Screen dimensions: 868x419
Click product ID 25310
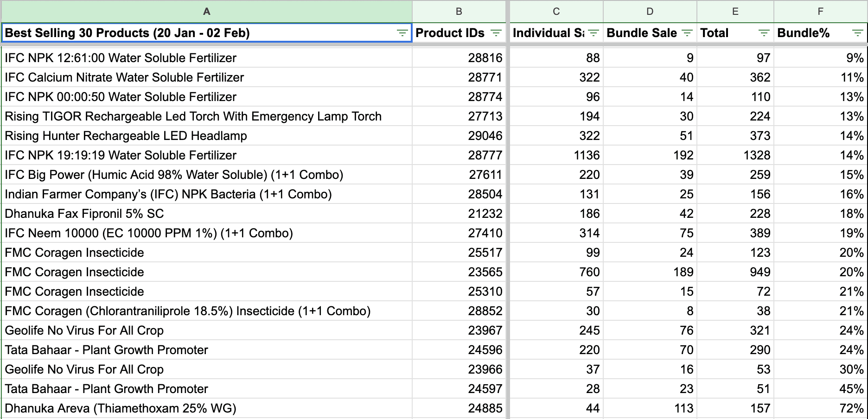click(x=459, y=292)
